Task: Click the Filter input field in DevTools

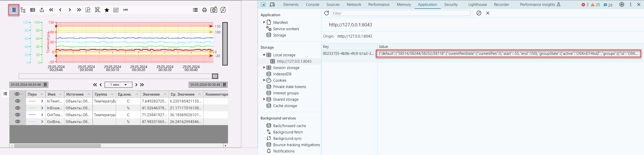Action: click(401, 13)
